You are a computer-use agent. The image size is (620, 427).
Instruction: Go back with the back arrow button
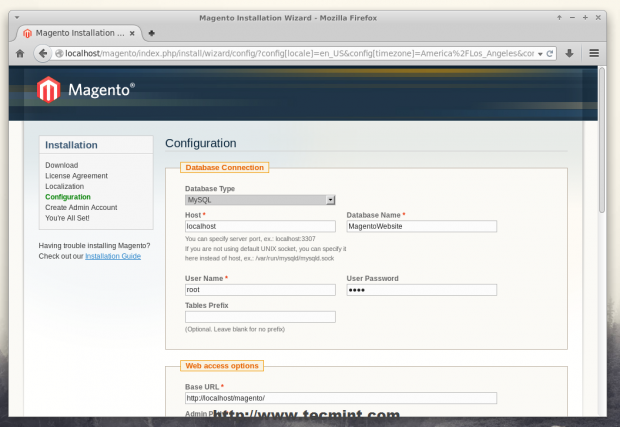tap(43, 53)
